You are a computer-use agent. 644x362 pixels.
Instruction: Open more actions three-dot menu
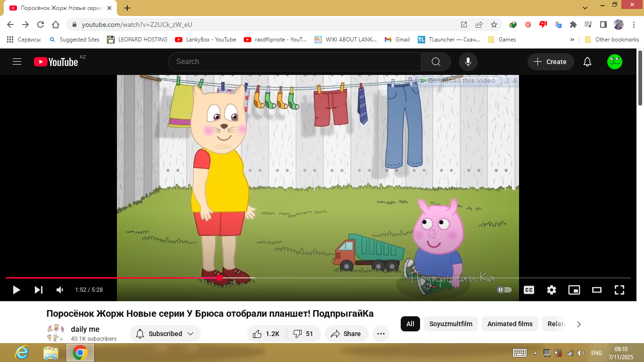[x=381, y=334]
